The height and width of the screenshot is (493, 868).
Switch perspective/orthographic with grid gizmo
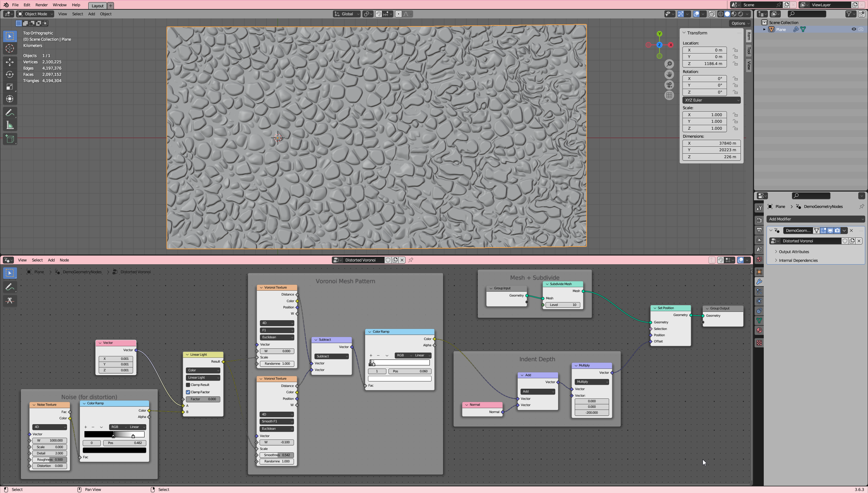(x=669, y=95)
